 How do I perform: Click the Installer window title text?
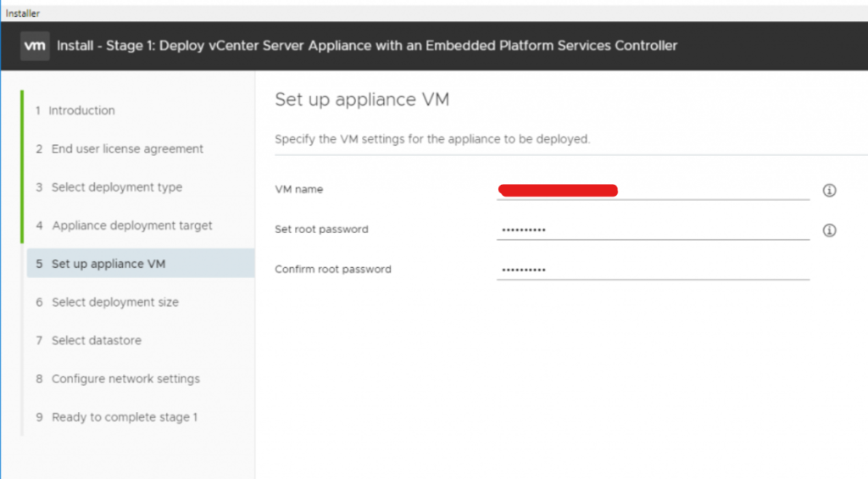(x=23, y=14)
